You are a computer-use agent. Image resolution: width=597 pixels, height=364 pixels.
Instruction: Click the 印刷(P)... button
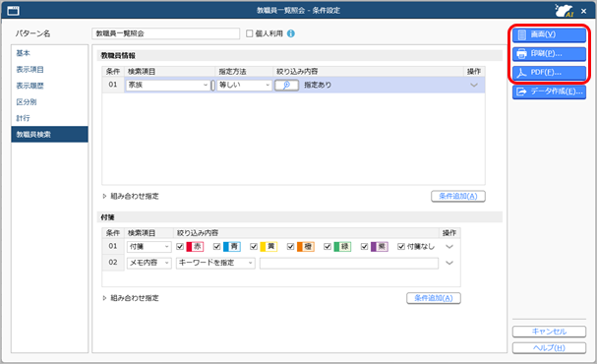point(549,54)
